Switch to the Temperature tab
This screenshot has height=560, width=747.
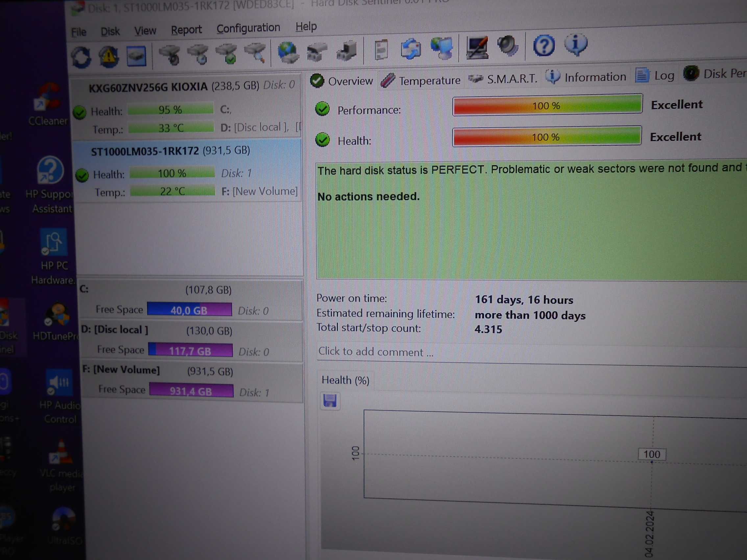click(x=421, y=80)
